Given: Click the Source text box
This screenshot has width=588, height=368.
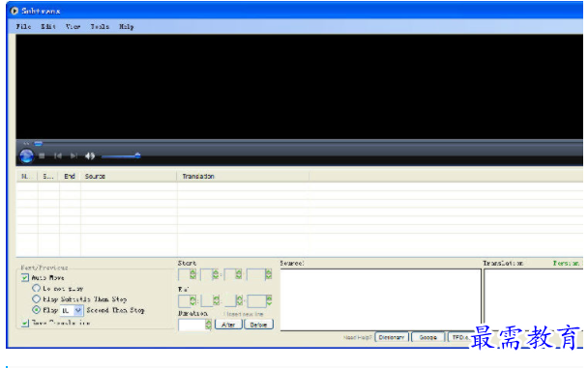Looking at the screenshot, I should click(380, 299).
